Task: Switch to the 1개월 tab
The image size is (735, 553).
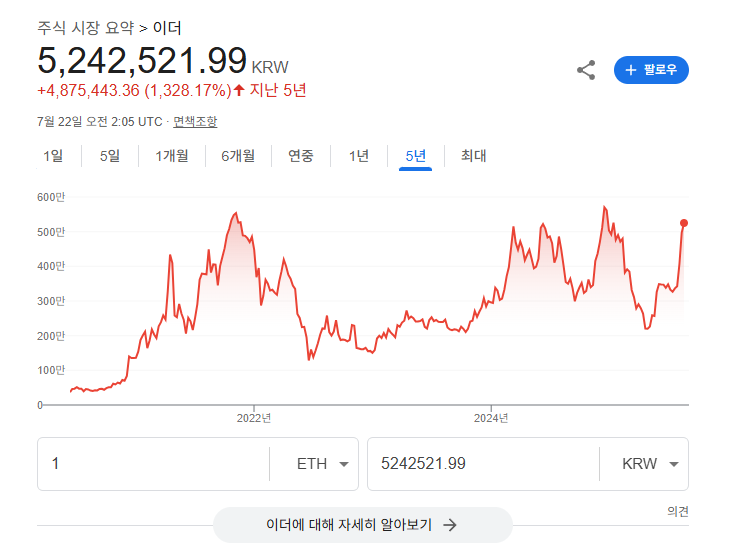Action: 171,156
